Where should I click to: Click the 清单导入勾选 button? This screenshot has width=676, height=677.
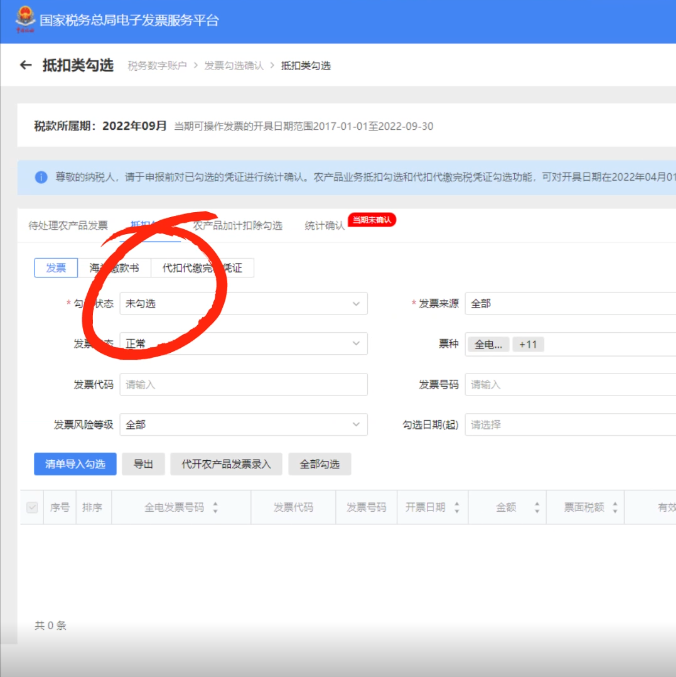[75, 465]
